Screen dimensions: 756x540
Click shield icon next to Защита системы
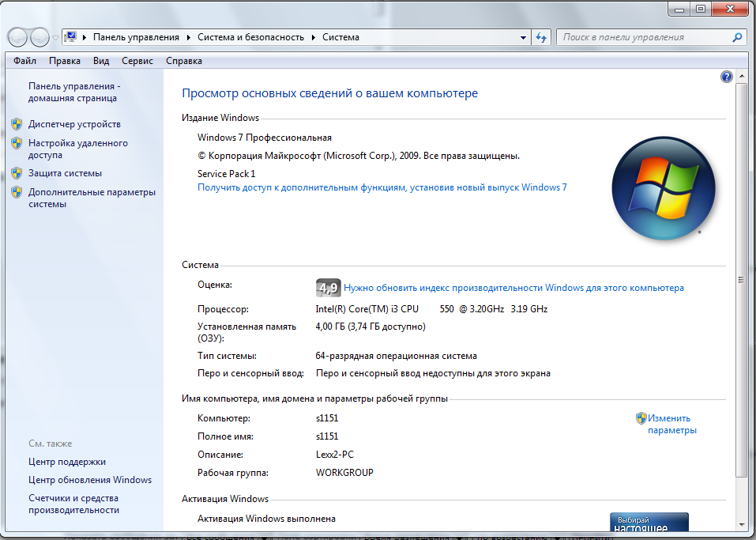pyautogui.click(x=17, y=173)
